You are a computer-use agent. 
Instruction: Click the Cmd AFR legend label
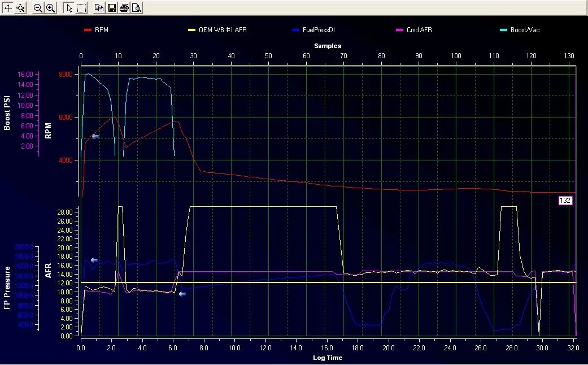click(419, 30)
